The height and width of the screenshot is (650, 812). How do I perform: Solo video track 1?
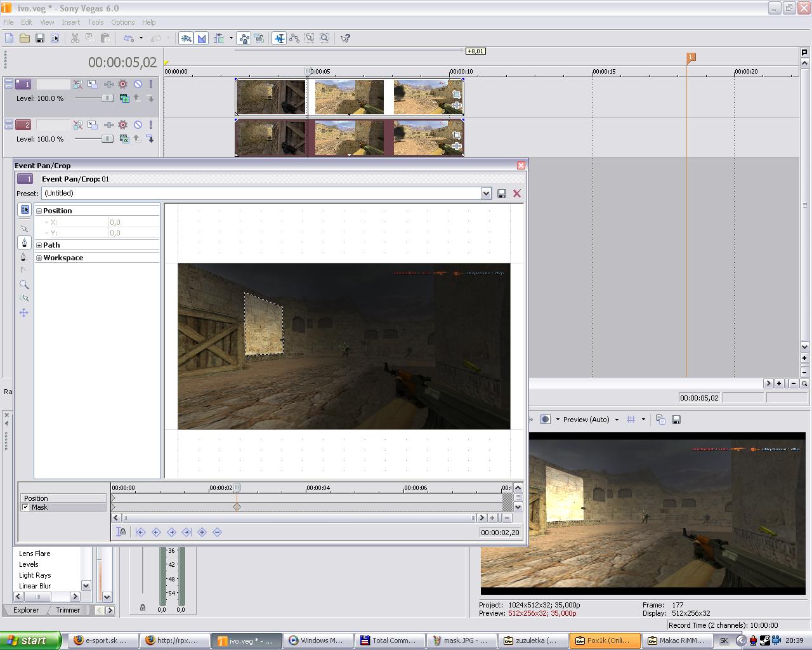tap(151, 84)
